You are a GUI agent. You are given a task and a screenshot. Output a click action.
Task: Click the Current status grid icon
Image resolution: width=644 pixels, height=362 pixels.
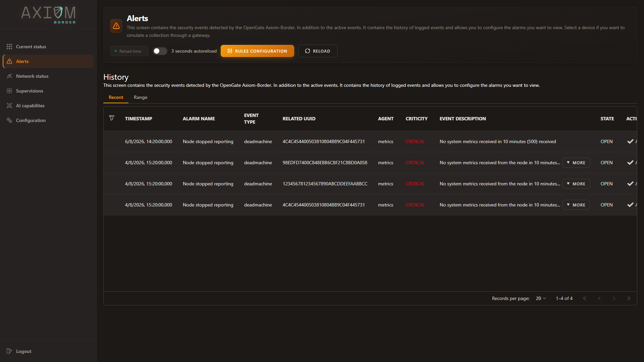9,47
